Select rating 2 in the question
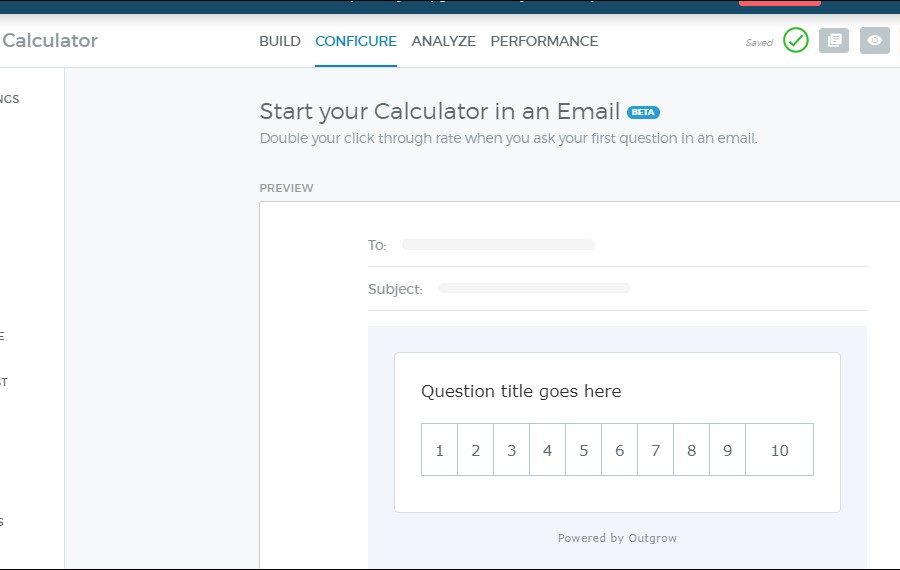This screenshot has height=570, width=900. pyautogui.click(x=475, y=450)
